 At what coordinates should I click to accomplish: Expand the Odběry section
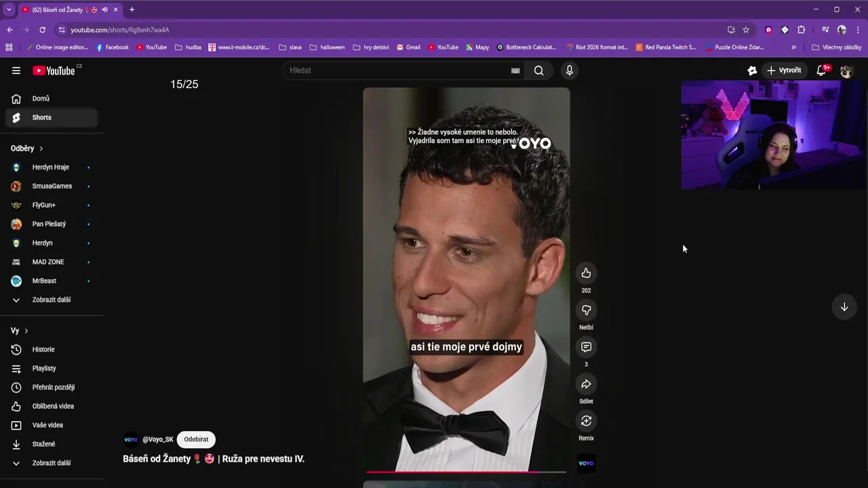[27, 148]
